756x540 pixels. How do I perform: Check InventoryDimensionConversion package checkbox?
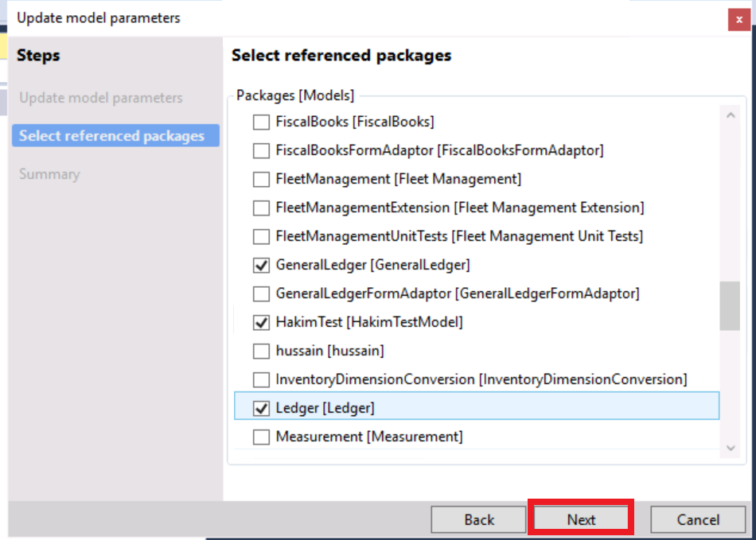261,379
